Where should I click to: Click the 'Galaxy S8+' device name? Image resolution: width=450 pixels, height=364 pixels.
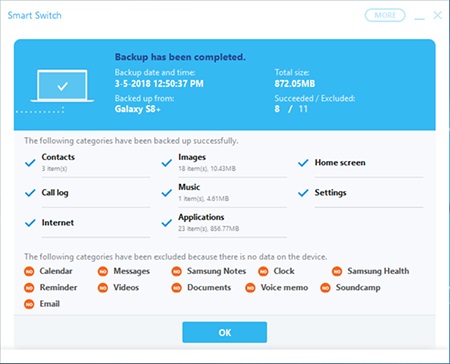(137, 109)
